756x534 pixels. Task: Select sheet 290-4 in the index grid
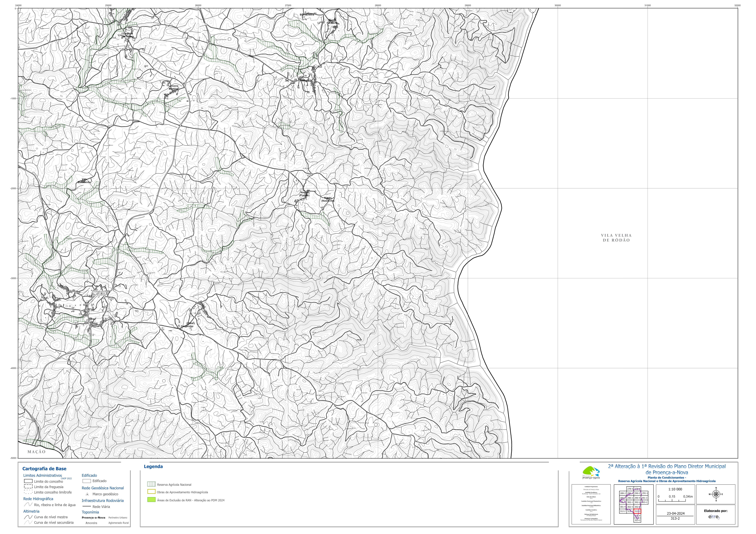(x=637, y=498)
